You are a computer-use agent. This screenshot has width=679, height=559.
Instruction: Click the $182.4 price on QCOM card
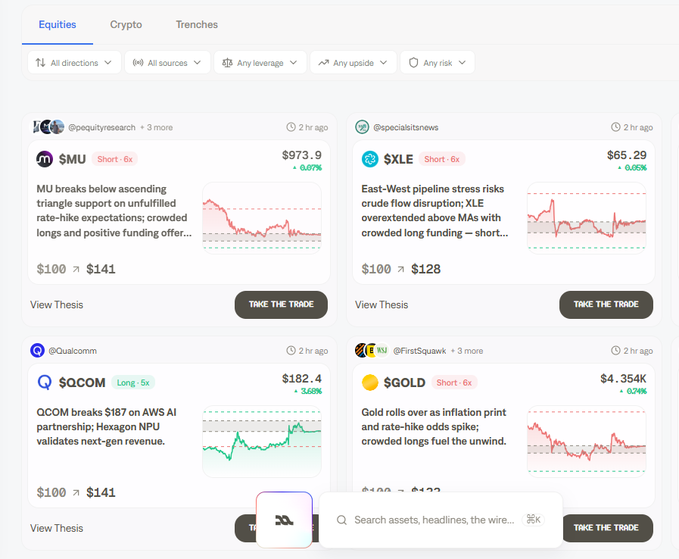click(x=302, y=378)
